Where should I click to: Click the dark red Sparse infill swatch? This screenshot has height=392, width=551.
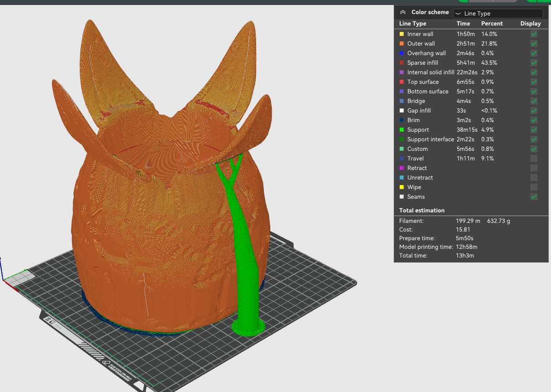coord(402,63)
